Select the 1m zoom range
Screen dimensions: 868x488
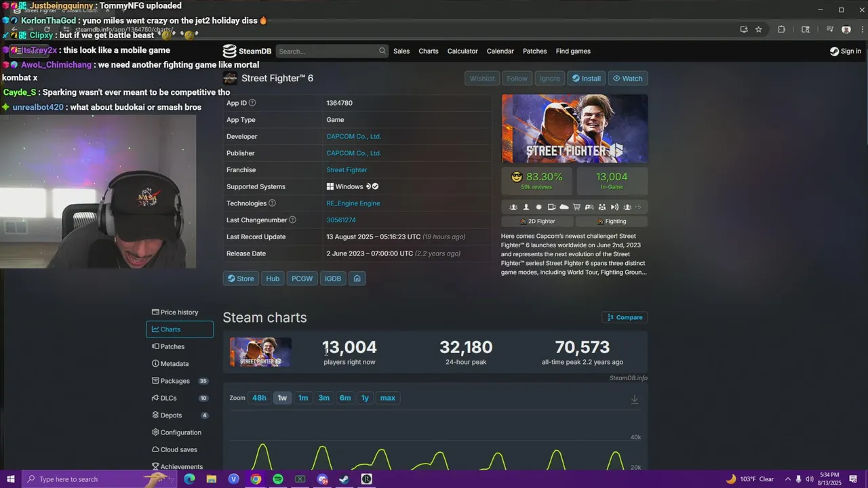coord(303,398)
